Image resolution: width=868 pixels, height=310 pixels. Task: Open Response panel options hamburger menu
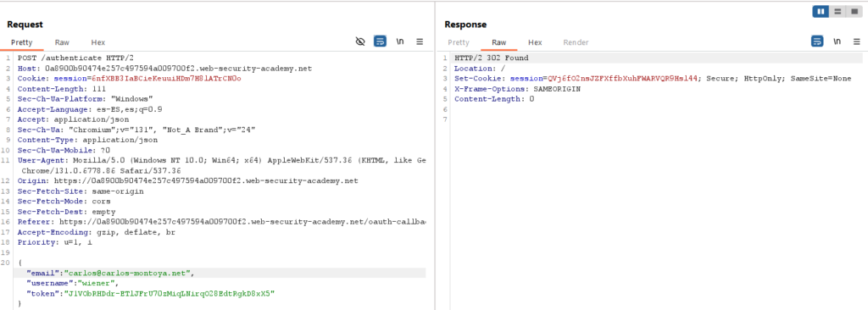(857, 42)
